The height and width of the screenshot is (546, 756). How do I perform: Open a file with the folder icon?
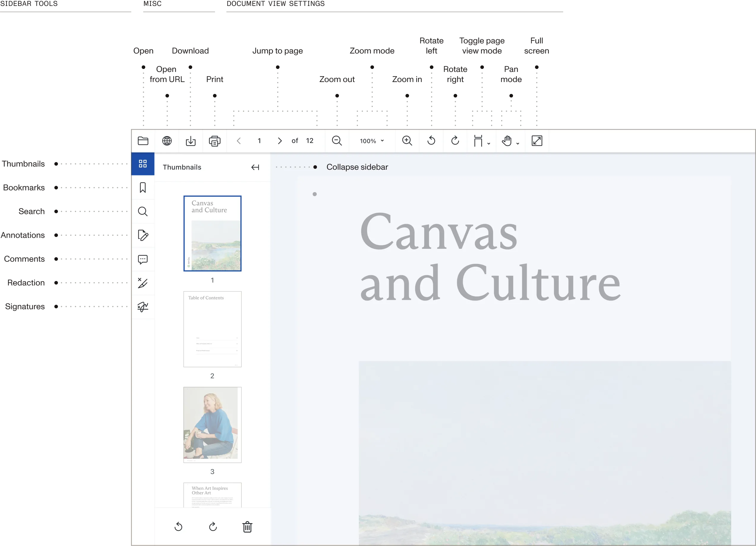pyautogui.click(x=143, y=141)
